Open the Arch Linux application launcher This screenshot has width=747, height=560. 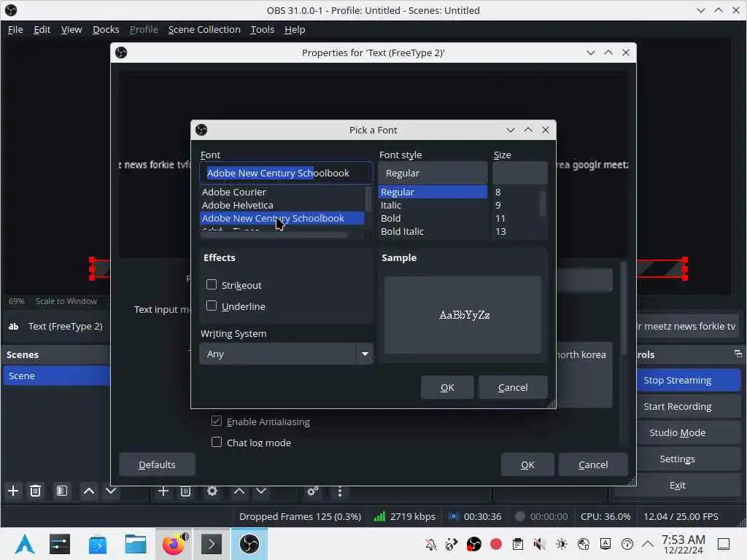click(25, 544)
